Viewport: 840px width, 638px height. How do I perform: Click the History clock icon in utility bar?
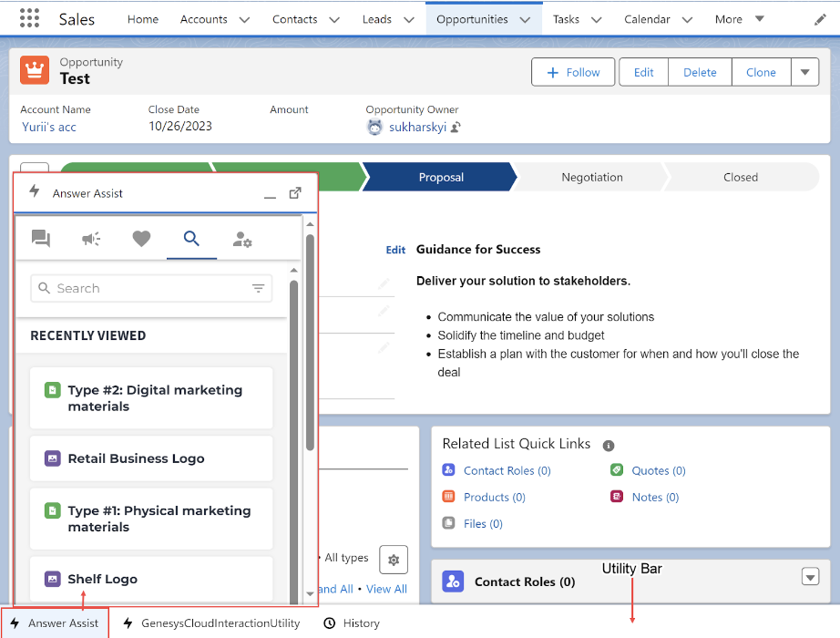click(330, 623)
